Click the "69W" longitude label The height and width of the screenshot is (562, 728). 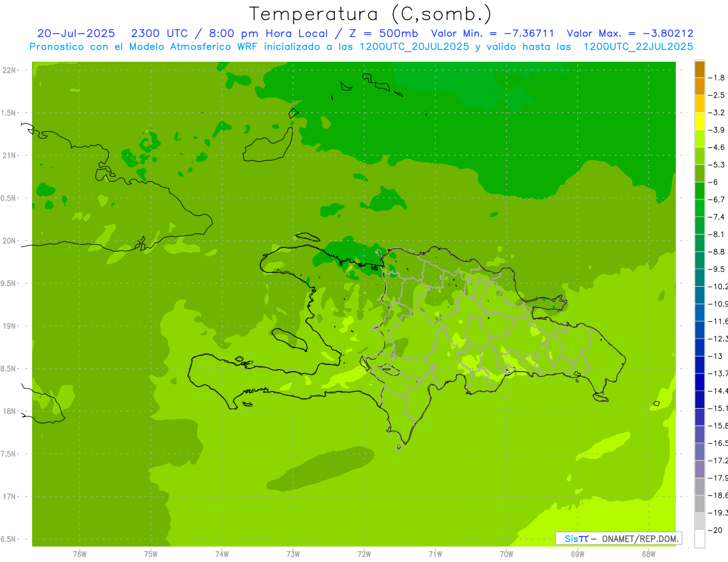click(x=577, y=554)
